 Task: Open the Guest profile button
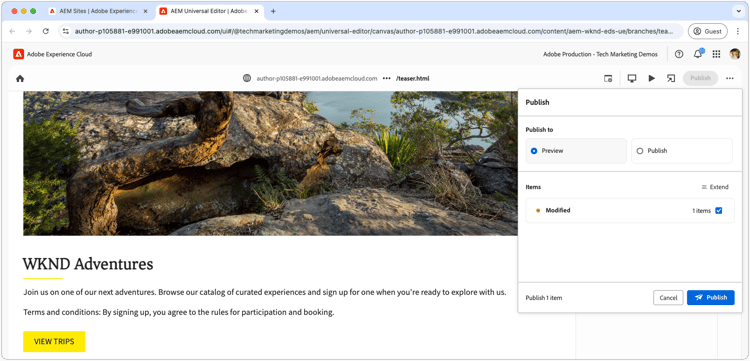(707, 31)
